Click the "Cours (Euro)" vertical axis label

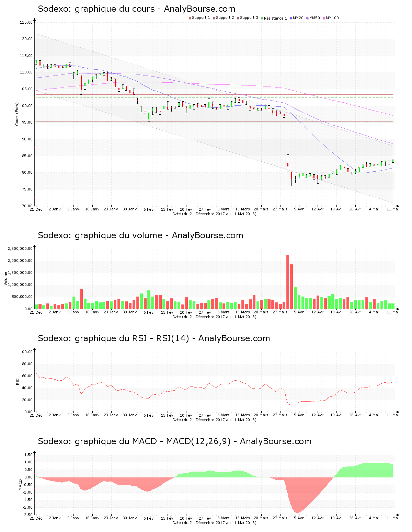(x=17, y=114)
